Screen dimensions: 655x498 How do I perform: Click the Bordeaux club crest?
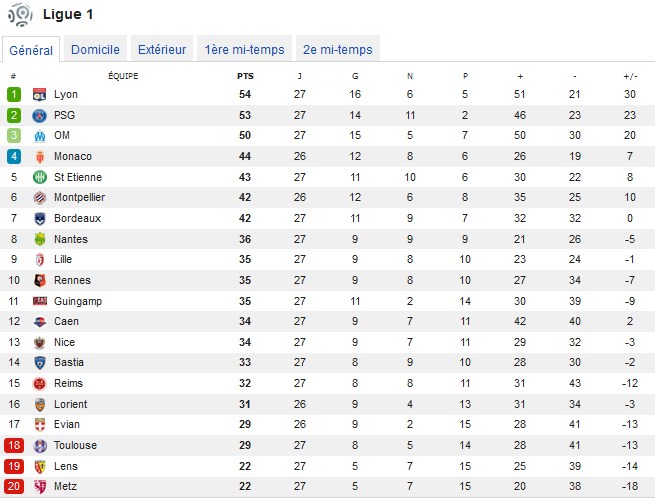40,219
